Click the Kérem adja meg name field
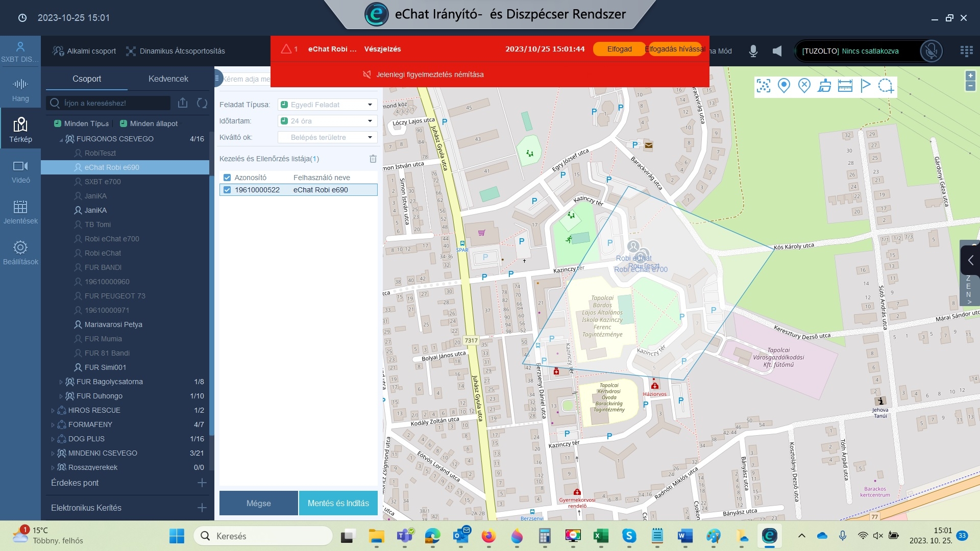Viewport: 980px width, 551px height. coord(246,79)
